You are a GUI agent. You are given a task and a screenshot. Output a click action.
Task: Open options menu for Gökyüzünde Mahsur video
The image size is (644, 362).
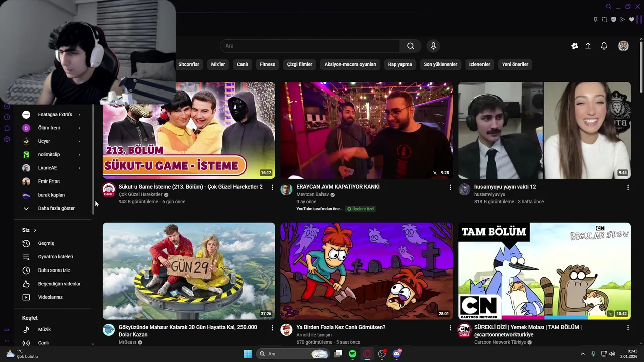[272, 328]
